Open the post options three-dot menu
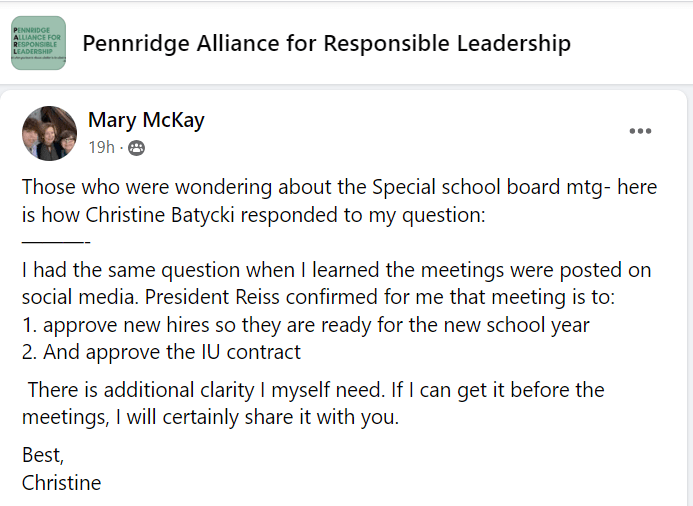Image resolution: width=693 pixels, height=506 pixels. coord(640,131)
